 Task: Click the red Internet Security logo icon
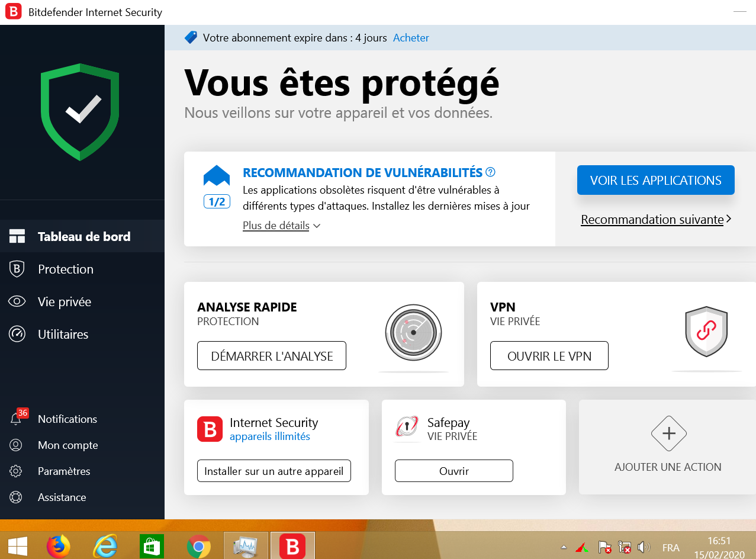coord(210,429)
